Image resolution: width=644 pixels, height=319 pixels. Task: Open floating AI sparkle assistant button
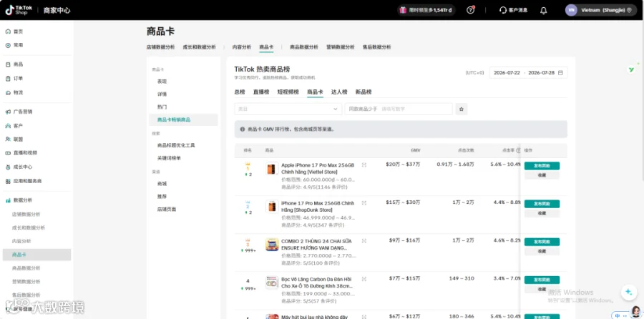[628, 292]
